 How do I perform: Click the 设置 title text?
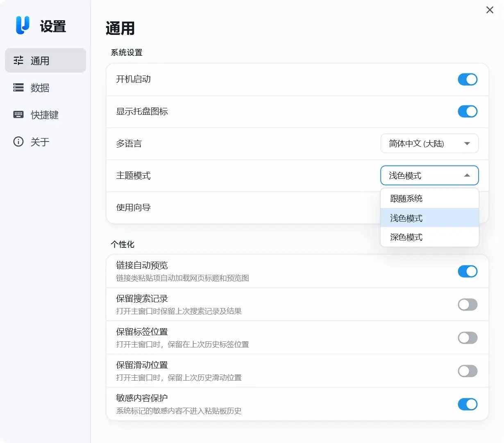(53, 27)
